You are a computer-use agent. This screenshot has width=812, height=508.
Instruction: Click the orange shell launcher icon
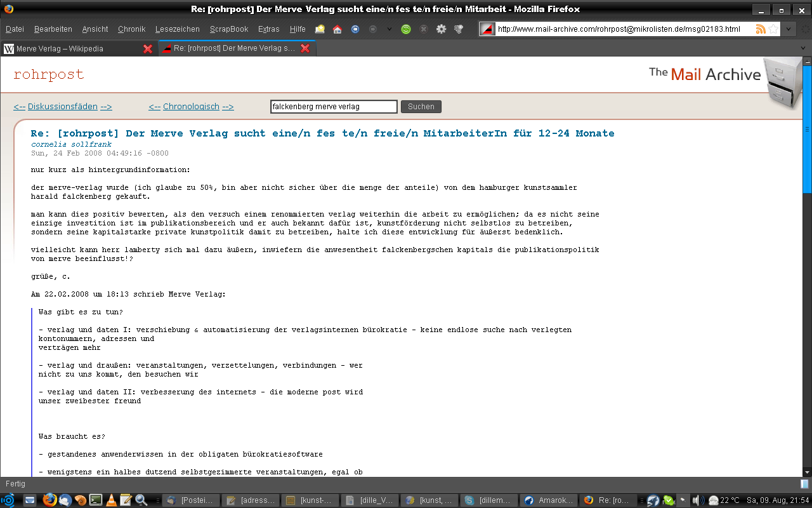coord(80,500)
